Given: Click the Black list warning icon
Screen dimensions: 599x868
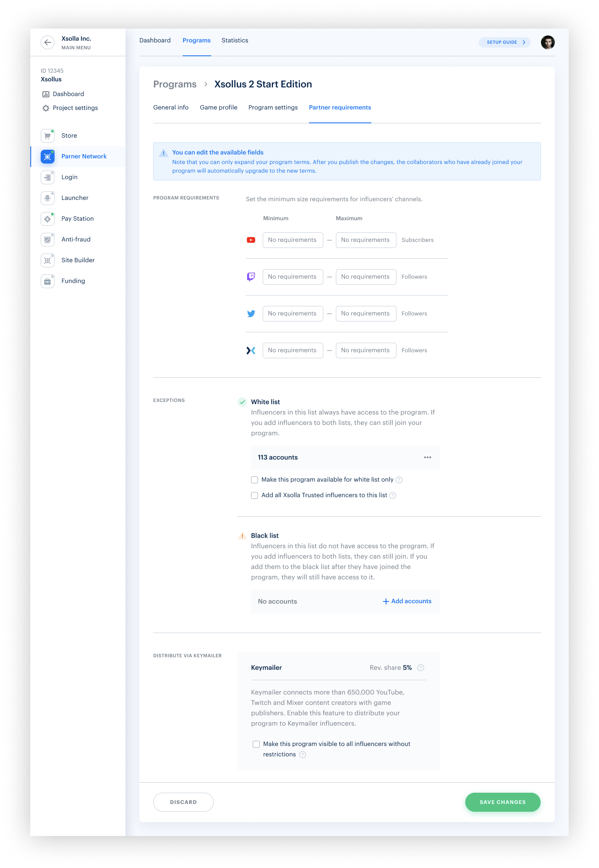Looking at the screenshot, I should coord(242,536).
